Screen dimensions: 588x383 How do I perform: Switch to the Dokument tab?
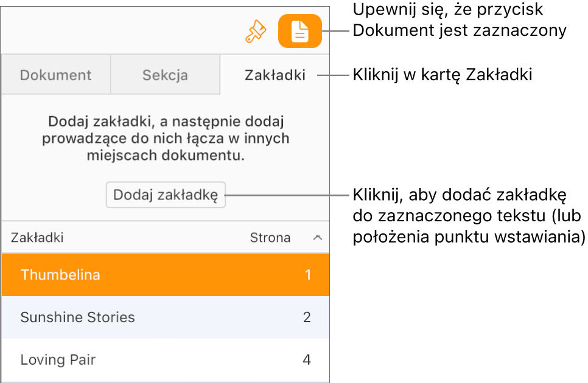pyautogui.click(x=55, y=74)
